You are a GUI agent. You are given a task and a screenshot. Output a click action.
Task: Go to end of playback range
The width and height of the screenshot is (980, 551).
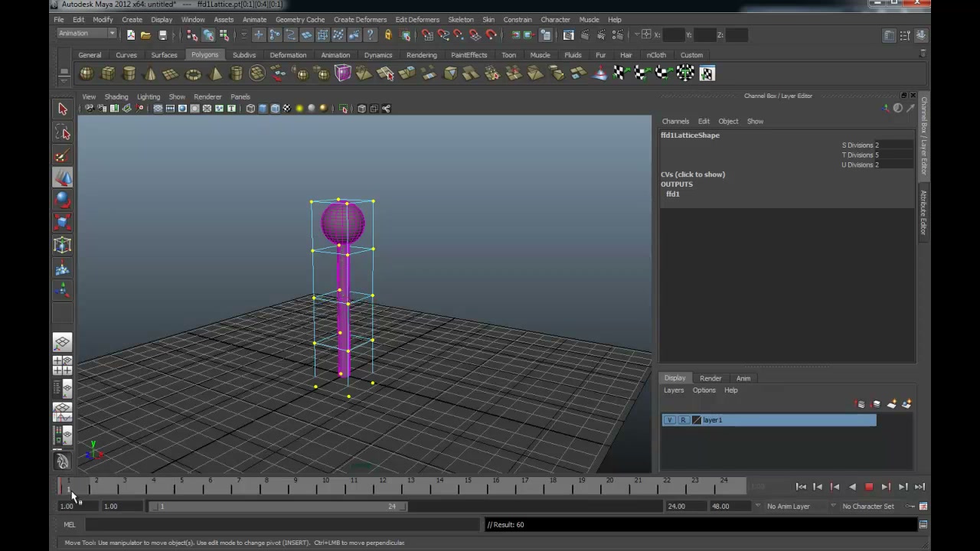point(920,487)
